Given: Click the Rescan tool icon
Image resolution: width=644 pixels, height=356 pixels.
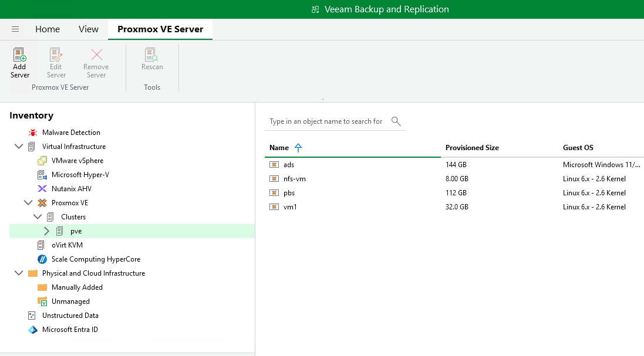Looking at the screenshot, I should [x=151, y=55].
